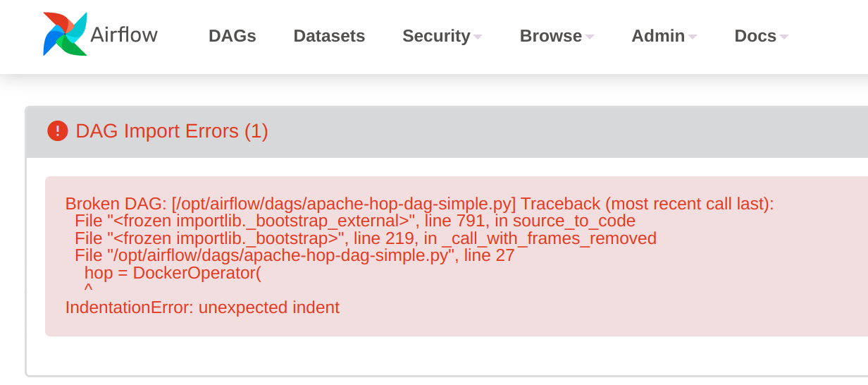The image size is (868, 385).
Task: Collapse the DAG Import Errors (1) heading
Action: tap(171, 131)
